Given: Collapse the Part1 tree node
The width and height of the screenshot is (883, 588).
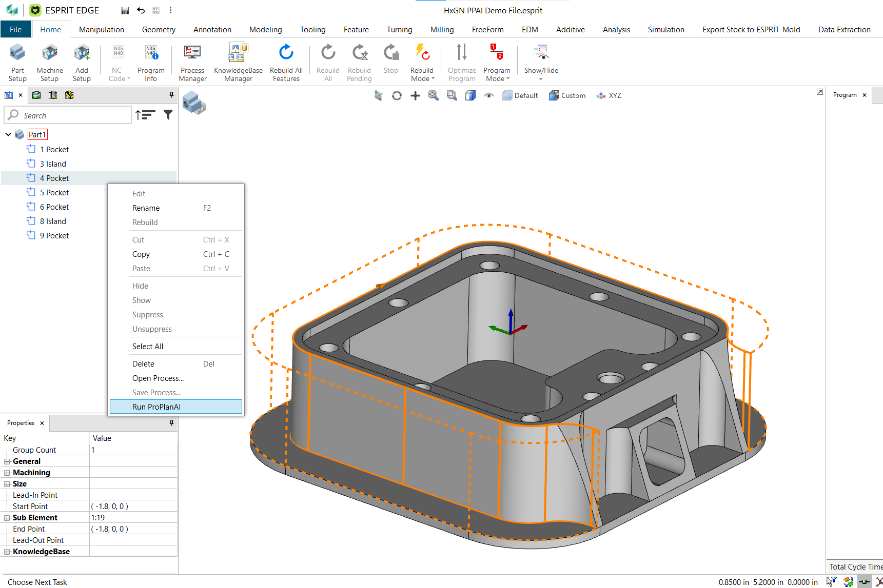Looking at the screenshot, I should click(8, 134).
